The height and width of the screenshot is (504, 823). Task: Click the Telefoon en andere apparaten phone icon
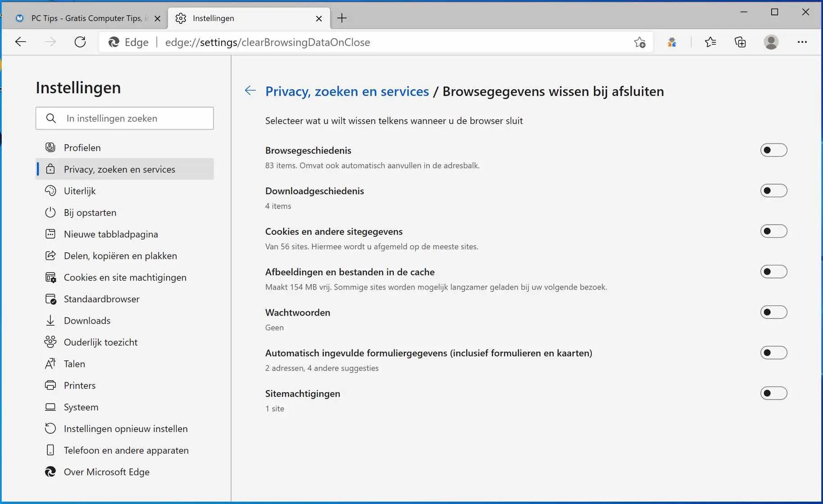click(50, 450)
